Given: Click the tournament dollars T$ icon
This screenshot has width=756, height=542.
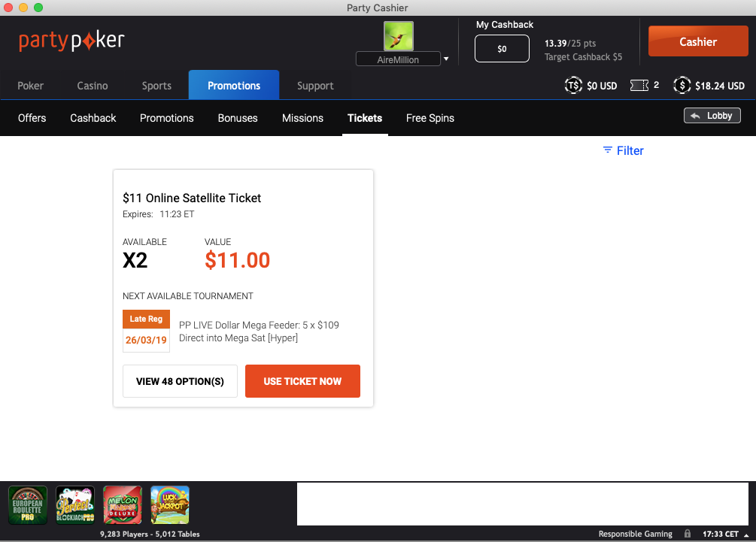Looking at the screenshot, I should tap(573, 86).
